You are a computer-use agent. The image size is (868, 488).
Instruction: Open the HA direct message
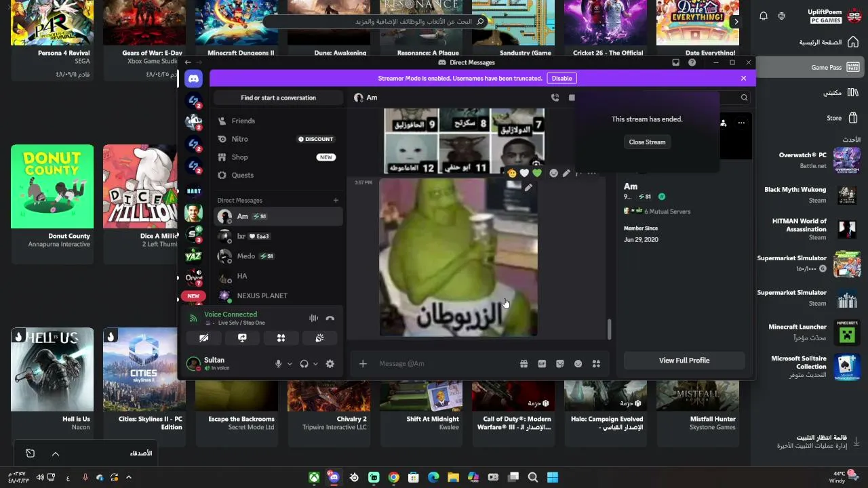pos(278,276)
